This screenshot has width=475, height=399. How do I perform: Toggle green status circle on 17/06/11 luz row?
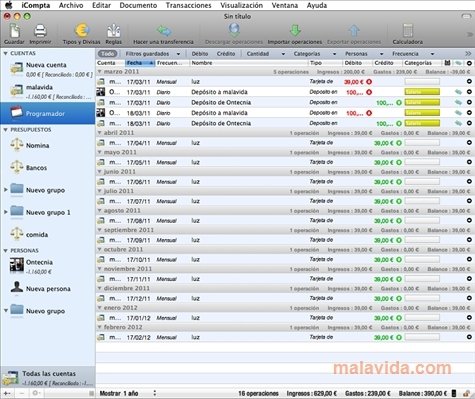[399, 182]
